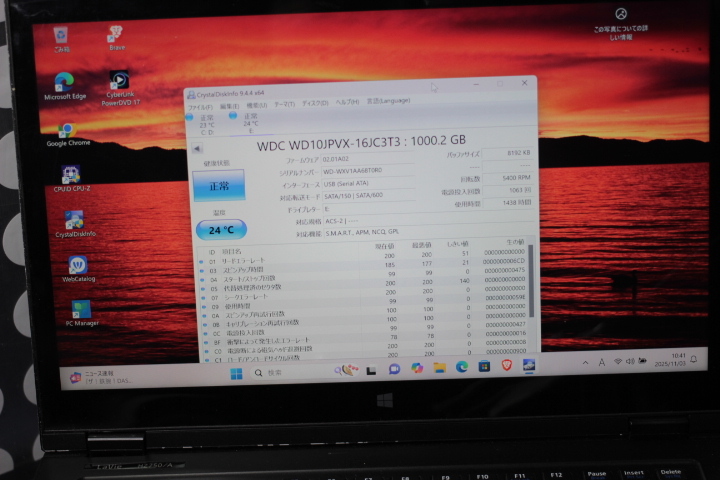Click the firmware field showing 02.01A02
Viewport: 720px width, 480px height.
369,158
